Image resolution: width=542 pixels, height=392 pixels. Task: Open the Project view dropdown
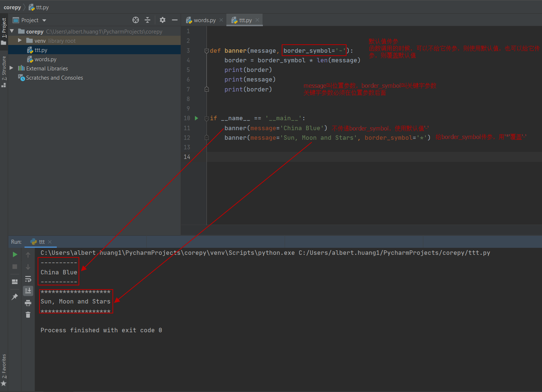coord(44,20)
